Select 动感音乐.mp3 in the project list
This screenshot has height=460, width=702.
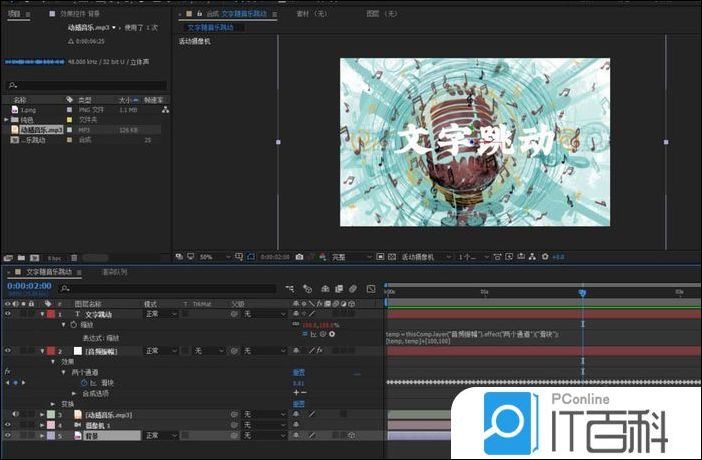point(42,130)
